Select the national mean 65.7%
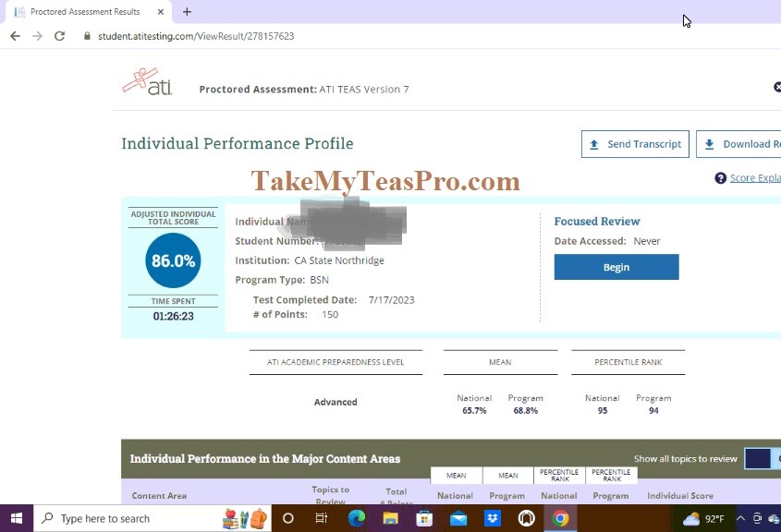This screenshot has height=532, width=781. click(x=474, y=411)
